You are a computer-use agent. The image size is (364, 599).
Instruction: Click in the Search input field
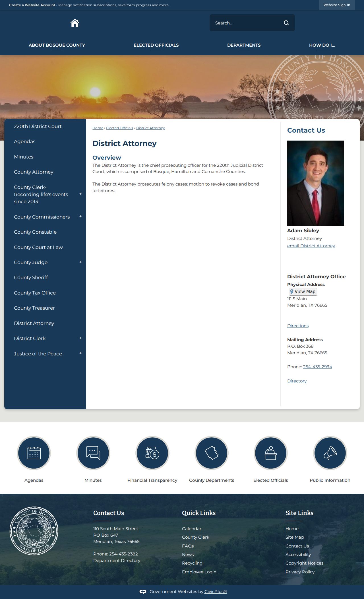[246, 23]
